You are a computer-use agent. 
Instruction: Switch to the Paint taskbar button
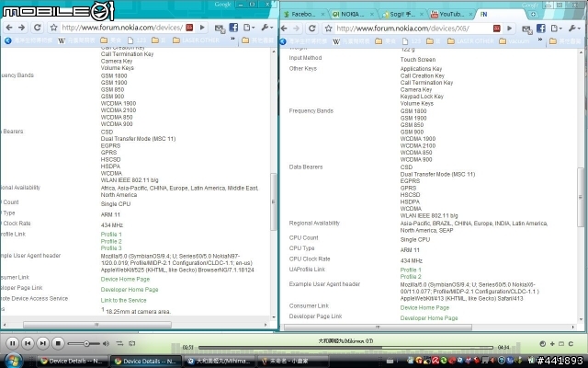294,361
